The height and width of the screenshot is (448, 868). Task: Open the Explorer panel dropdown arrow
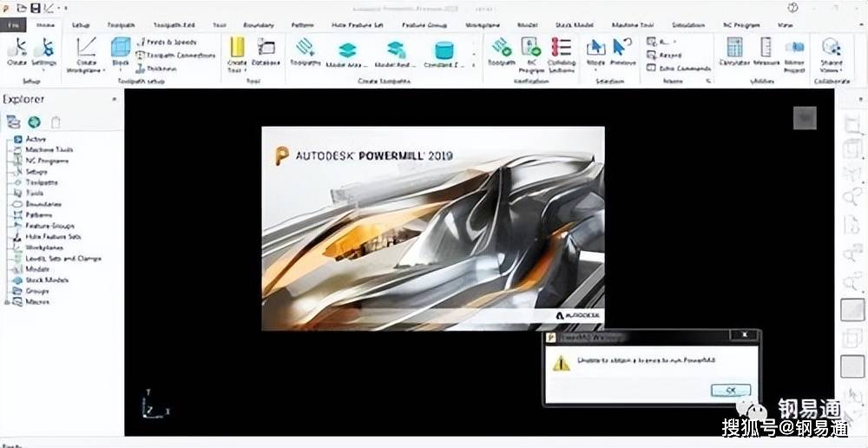point(115,99)
